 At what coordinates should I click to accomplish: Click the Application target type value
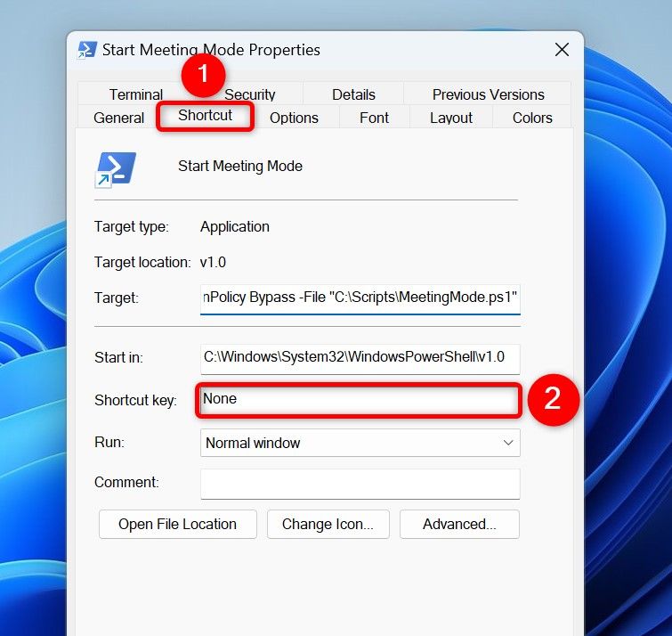click(x=235, y=226)
